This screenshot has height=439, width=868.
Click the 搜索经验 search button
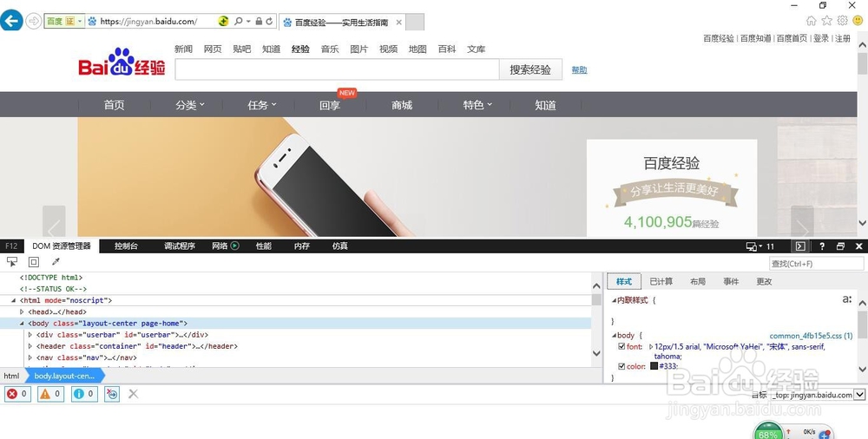pos(530,69)
